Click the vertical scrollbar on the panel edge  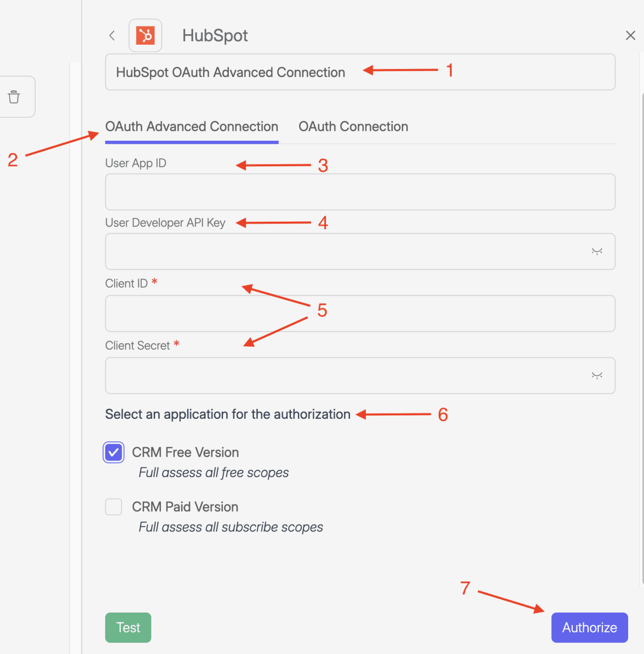pos(642,337)
